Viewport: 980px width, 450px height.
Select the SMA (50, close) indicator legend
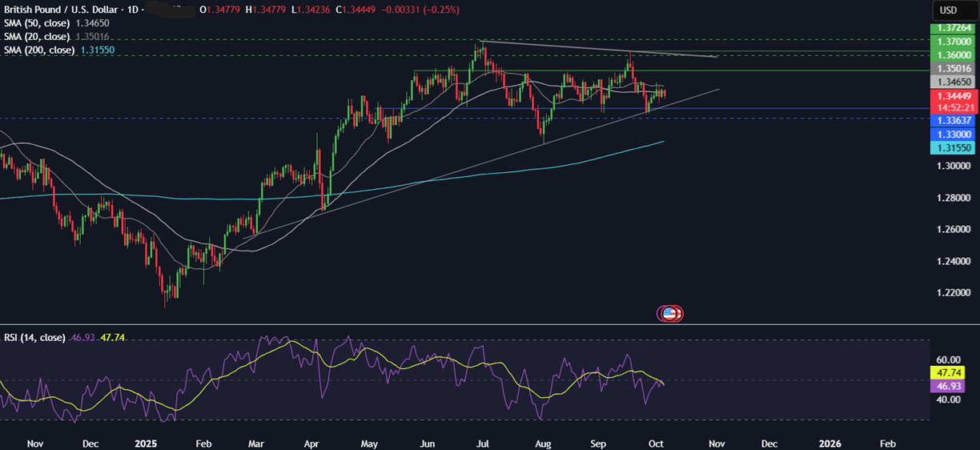(x=38, y=24)
